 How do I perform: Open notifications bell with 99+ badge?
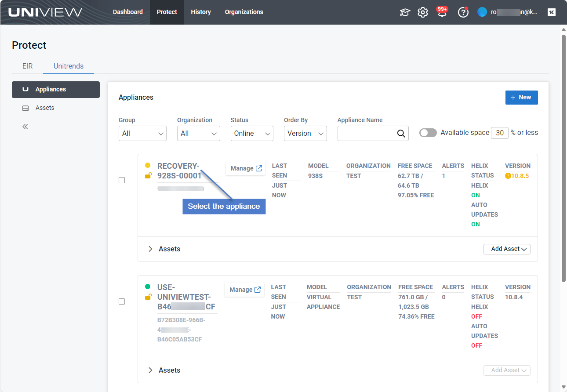click(442, 12)
